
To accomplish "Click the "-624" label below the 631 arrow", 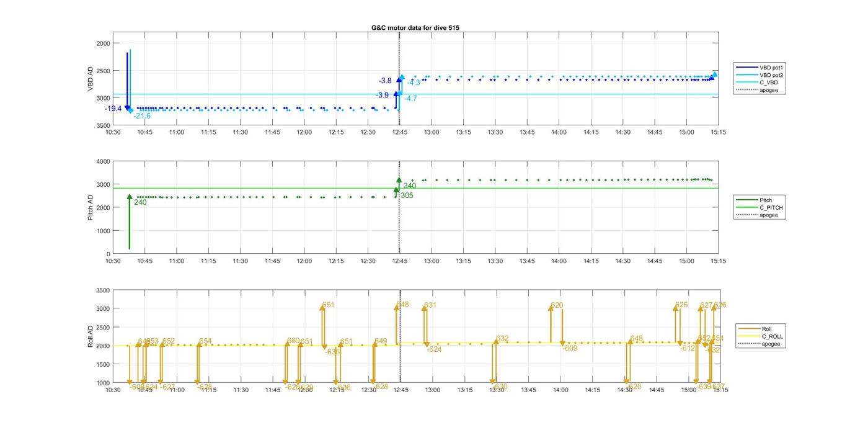I will pos(434,349).
